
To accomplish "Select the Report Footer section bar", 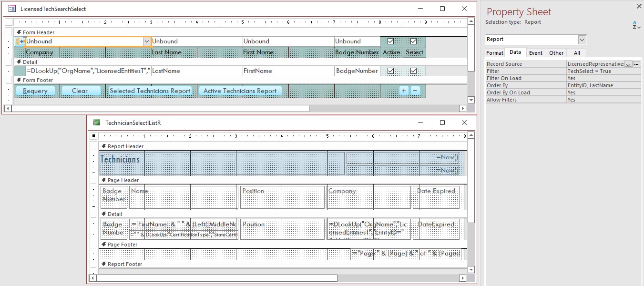I will tap(283, 264).
